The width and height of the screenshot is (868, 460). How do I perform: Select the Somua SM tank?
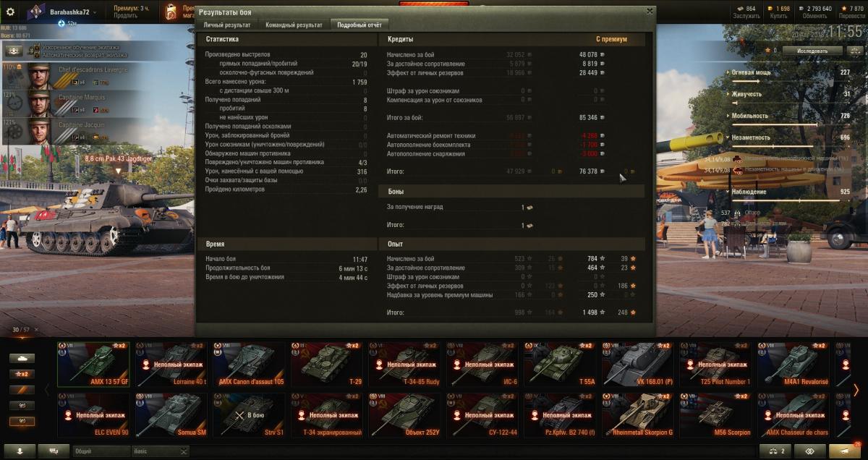coord(171,415)
